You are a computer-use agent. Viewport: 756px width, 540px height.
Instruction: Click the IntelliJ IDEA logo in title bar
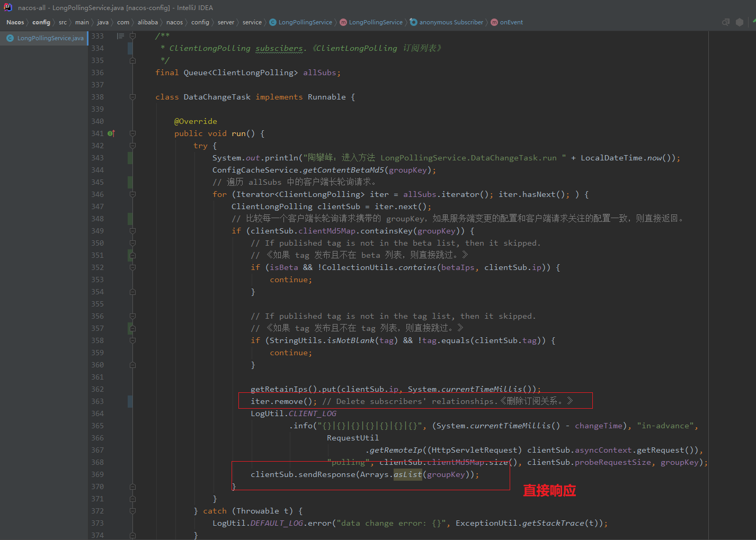click(8, 7)
